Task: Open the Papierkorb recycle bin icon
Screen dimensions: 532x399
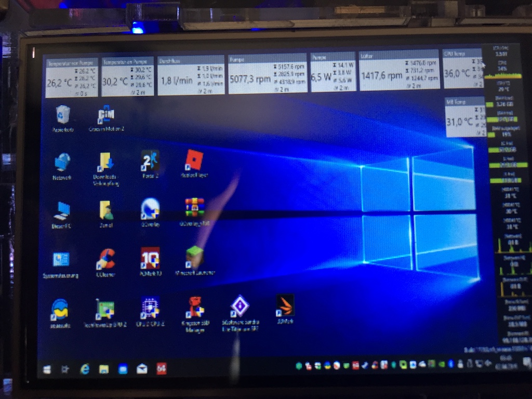Action: point(63,118)
